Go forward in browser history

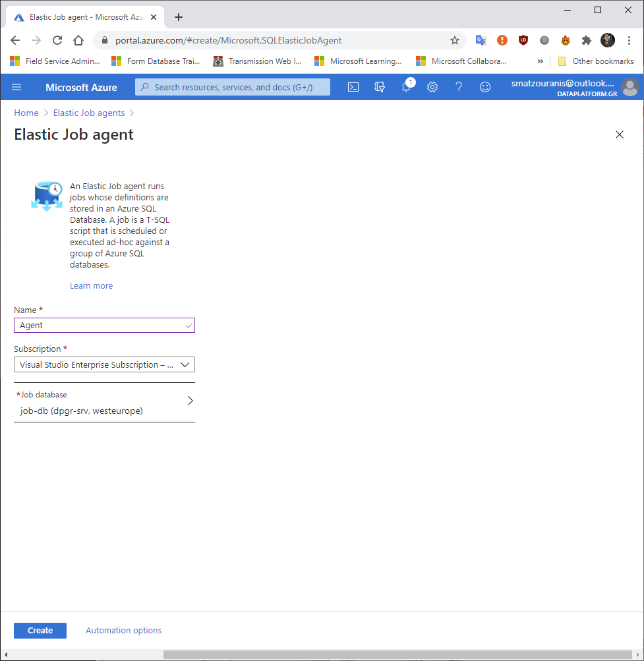coord(36,40)
